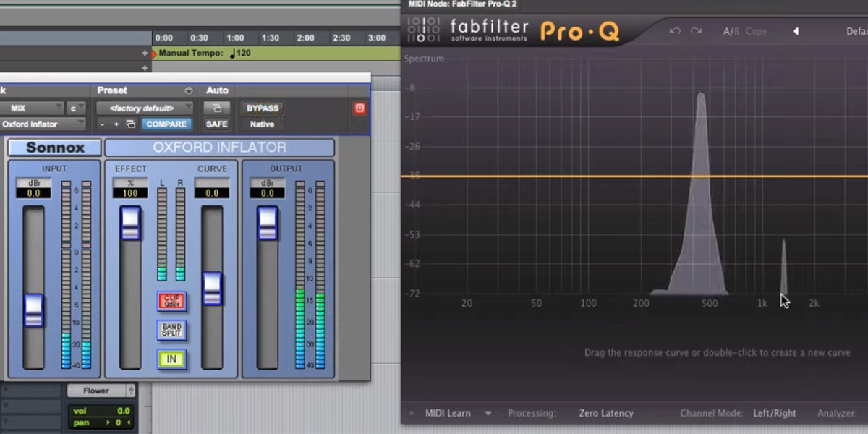The height and width of the screenshot is (434, 868).
Task: Open the insert position c dropdown
Action: 76,109
